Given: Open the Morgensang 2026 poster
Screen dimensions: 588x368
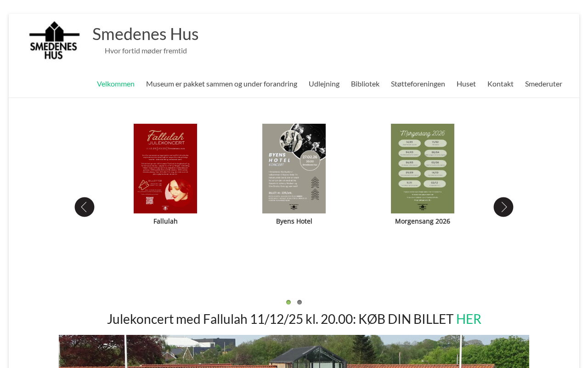Looking at the screenshot, I should 423,168.
